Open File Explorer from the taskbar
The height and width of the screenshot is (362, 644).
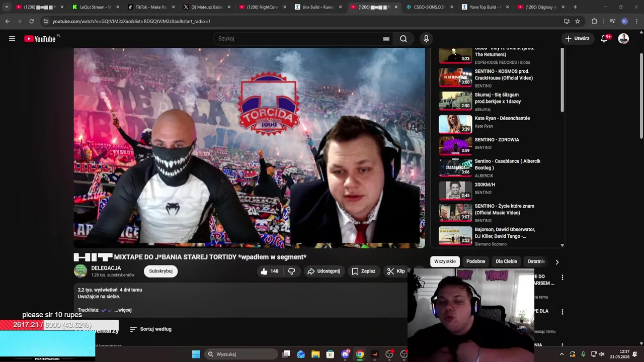[315, 354]
